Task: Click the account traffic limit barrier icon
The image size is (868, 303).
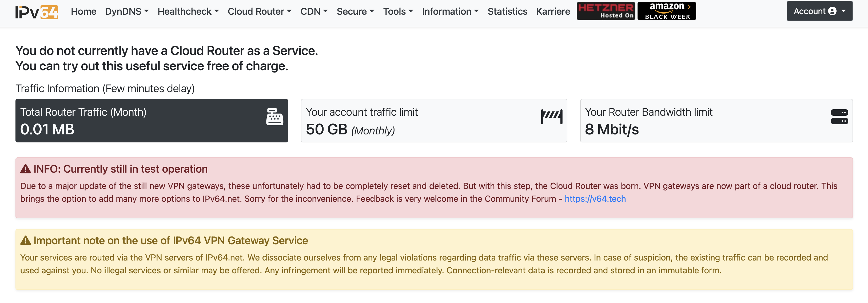Action: (x=552, y=117)
